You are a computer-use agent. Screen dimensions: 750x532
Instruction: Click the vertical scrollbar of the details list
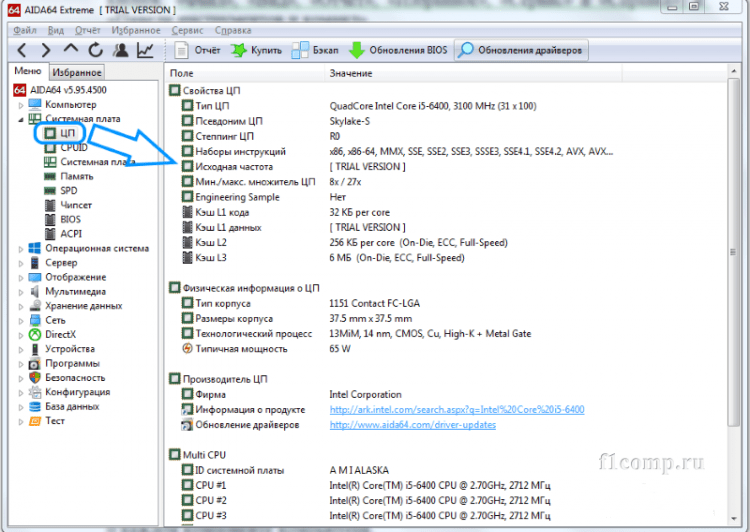point(734,253)
